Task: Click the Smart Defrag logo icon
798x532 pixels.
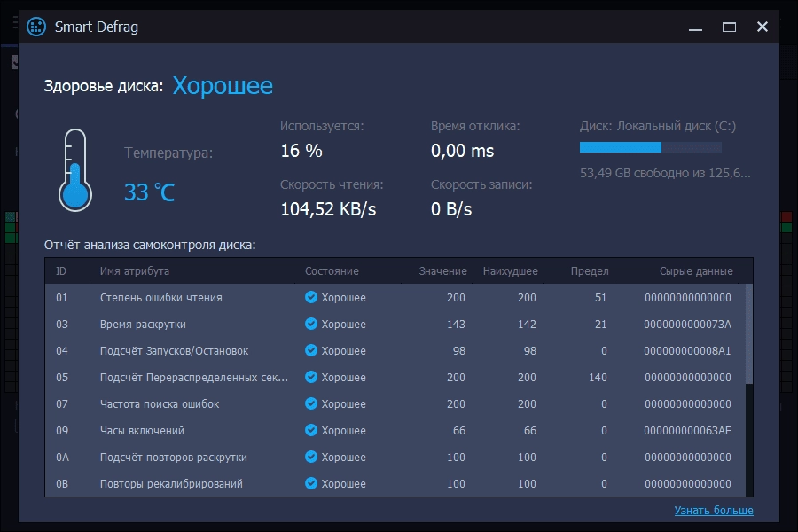Action: tap(36, 27)
